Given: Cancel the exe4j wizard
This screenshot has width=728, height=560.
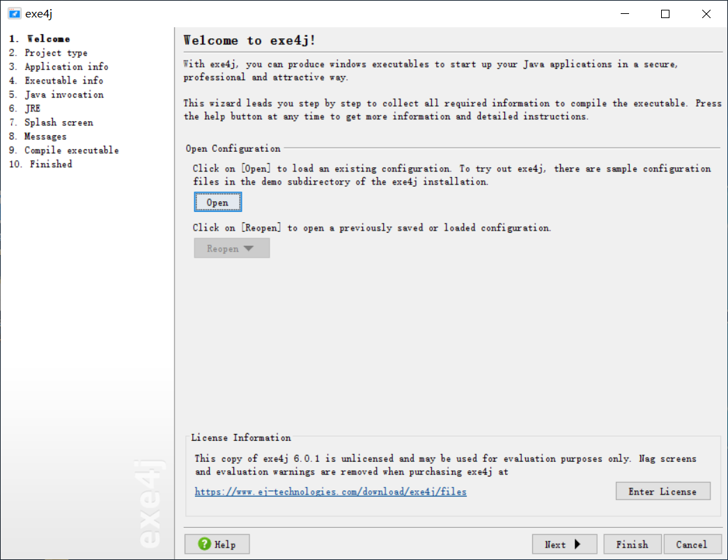Looking at the screenshot, I should [x=691, y=544].
